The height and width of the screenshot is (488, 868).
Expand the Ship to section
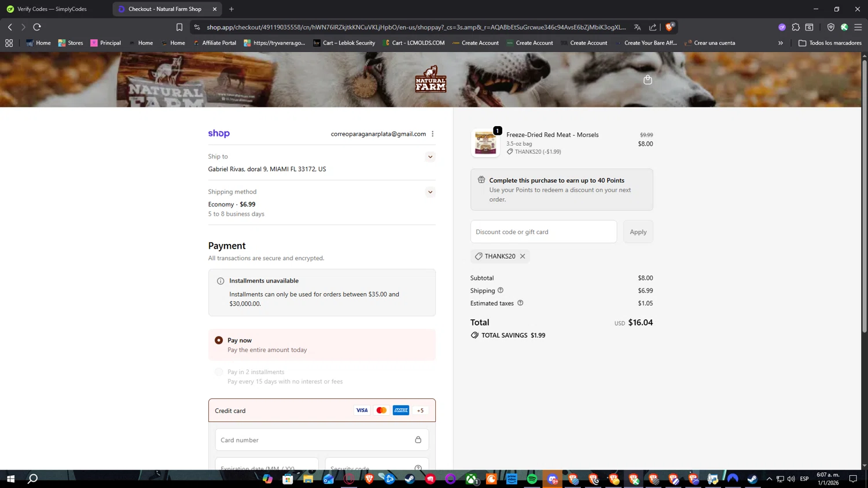[430, 157]
